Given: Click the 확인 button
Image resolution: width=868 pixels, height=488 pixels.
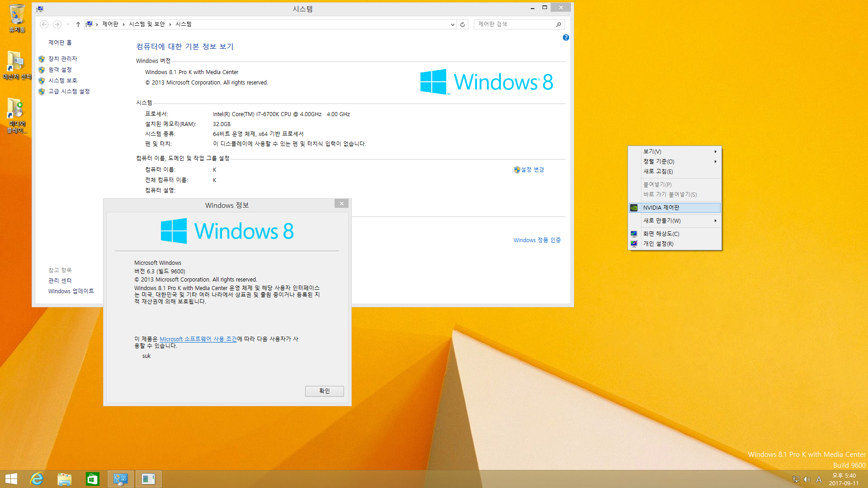Looking at the screenshot, I should [x=324, y=391].
